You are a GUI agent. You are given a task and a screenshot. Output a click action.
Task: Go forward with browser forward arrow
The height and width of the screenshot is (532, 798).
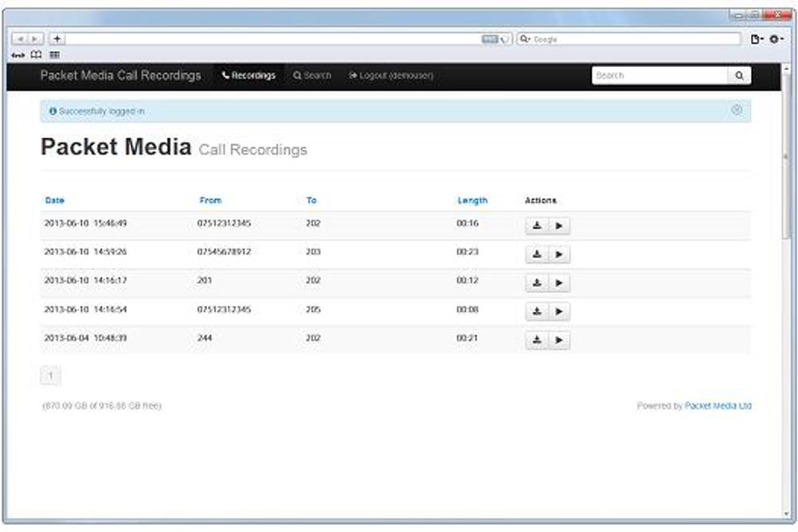[36, 39]
